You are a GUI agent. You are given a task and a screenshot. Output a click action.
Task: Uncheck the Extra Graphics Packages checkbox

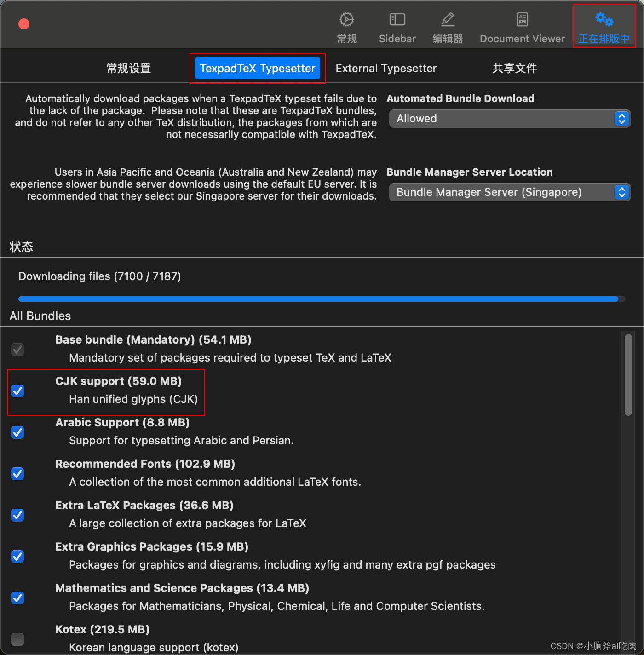click(17, 557)
